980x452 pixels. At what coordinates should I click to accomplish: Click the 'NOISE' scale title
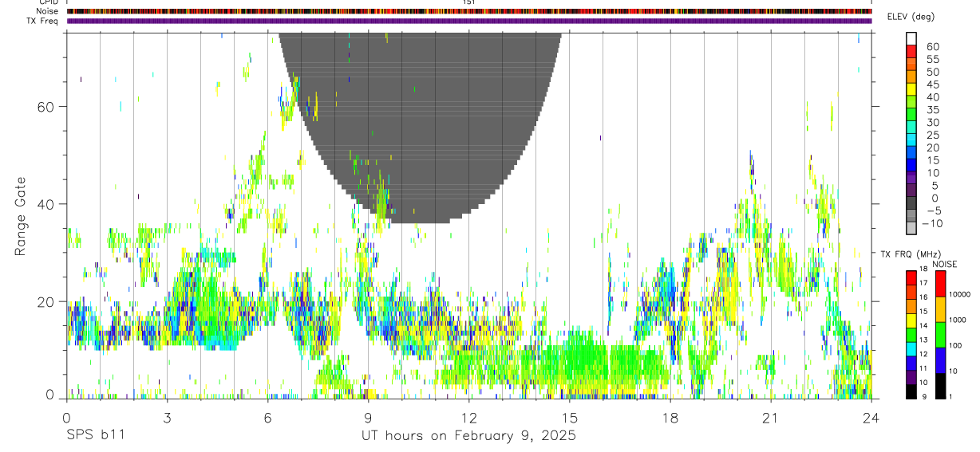(x=945, y=264)
